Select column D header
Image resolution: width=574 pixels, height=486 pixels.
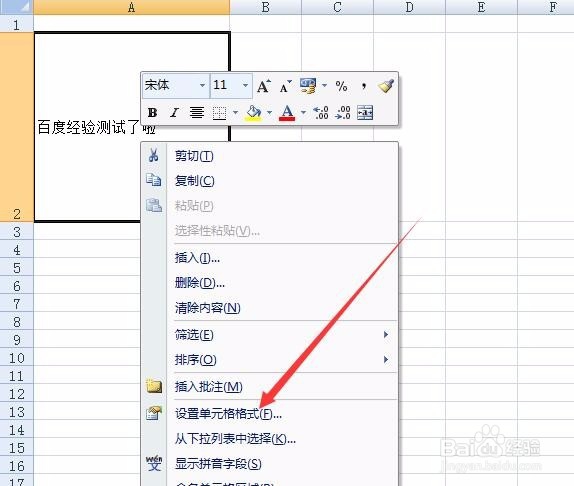pos(409,7)
